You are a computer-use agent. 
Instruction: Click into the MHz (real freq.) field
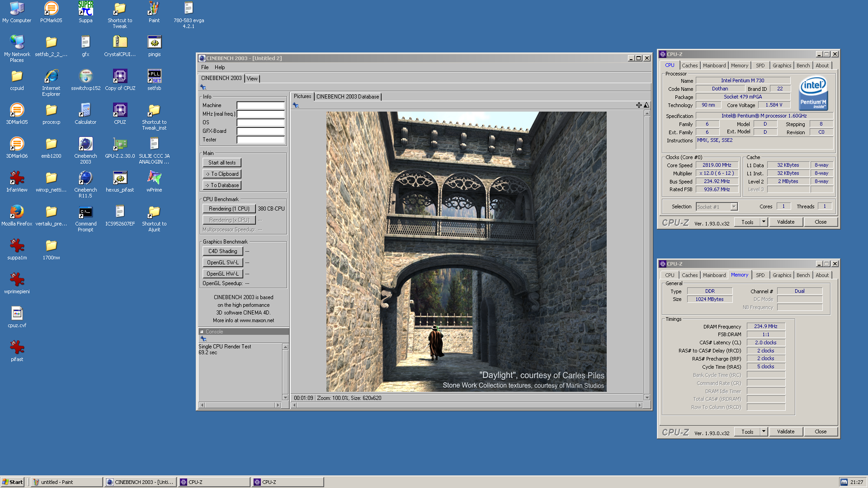coord(261,114)
